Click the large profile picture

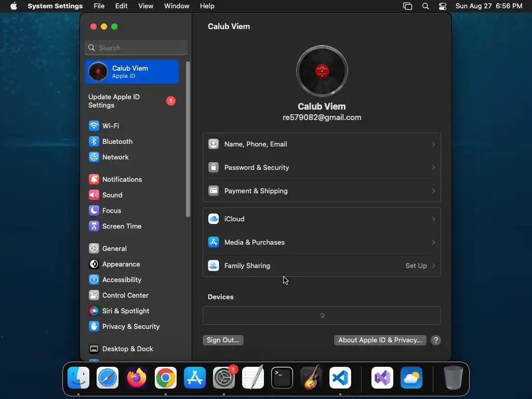point(322,71)
